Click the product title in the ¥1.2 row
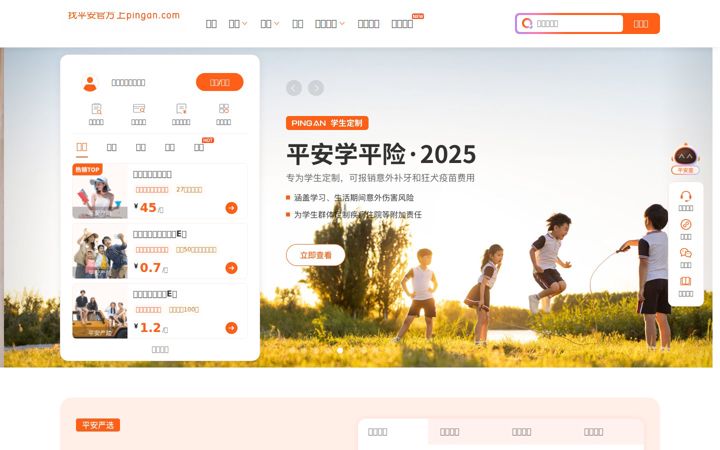Screen dimensions: 720x450 [x=155, y=294]
